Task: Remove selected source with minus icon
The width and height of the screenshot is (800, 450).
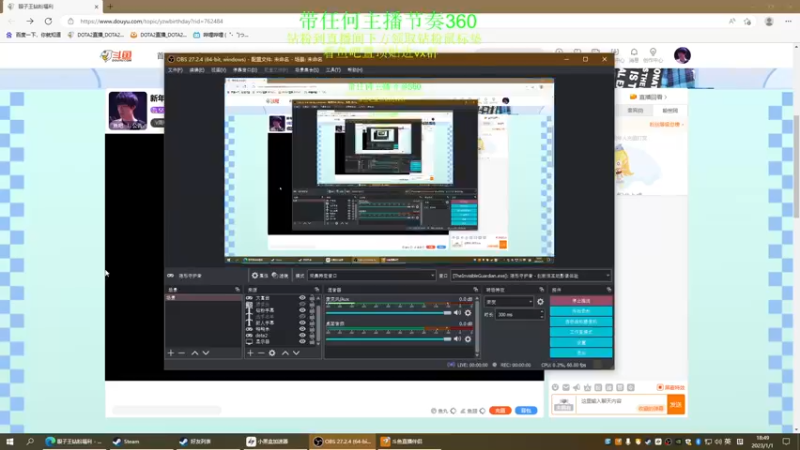Action: [261, 353]
